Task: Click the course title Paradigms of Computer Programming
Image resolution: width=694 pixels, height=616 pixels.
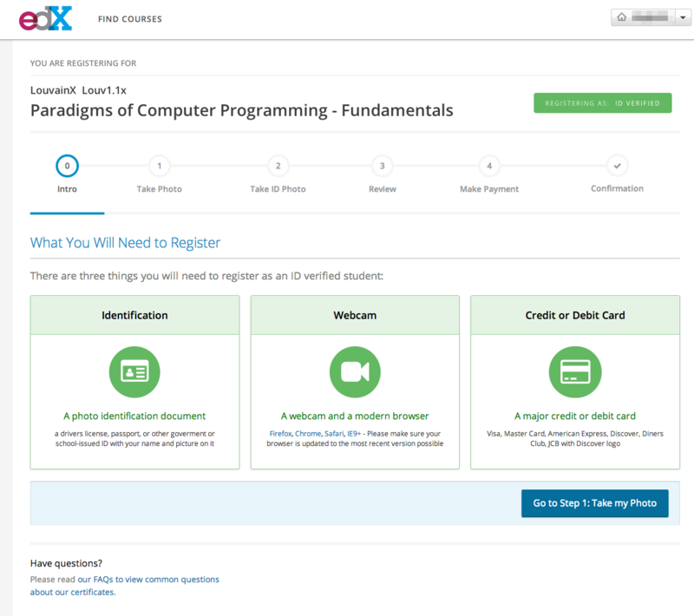Action: pyautogui.click(x=242, y=110)
